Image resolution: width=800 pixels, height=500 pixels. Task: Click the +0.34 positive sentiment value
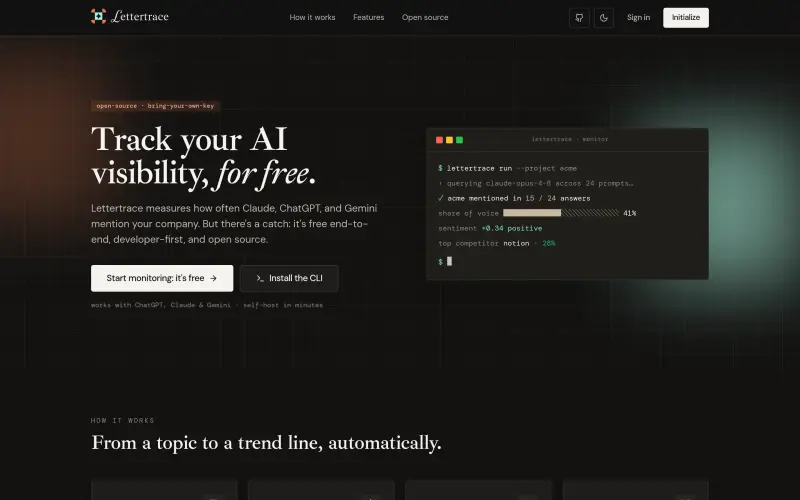point(512,229)
